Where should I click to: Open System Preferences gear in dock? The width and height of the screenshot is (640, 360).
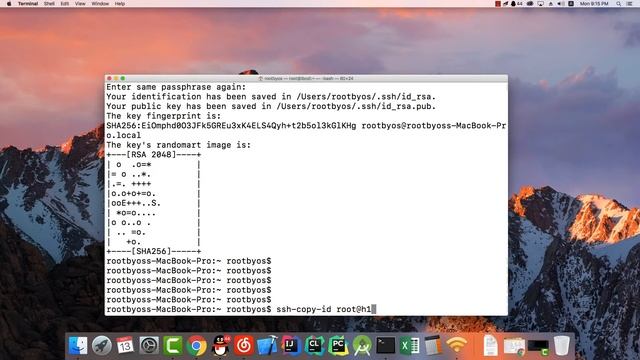149,346
